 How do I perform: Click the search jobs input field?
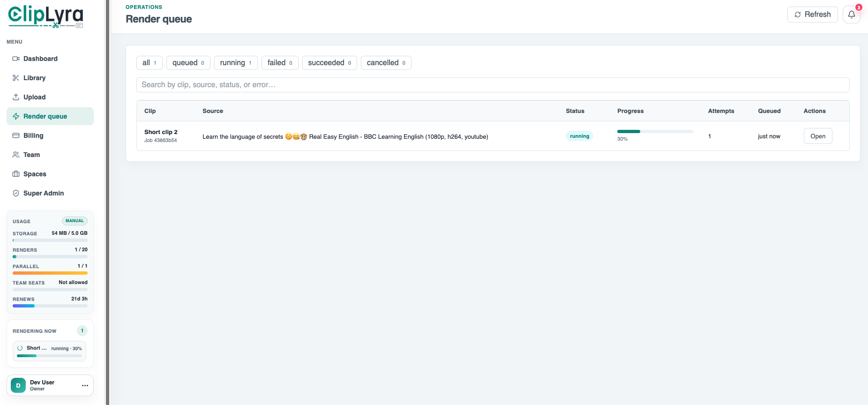[493, 85]
